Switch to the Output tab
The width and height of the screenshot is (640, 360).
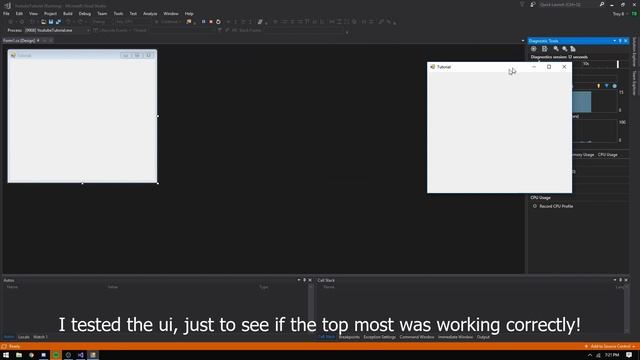pos(483,337)
